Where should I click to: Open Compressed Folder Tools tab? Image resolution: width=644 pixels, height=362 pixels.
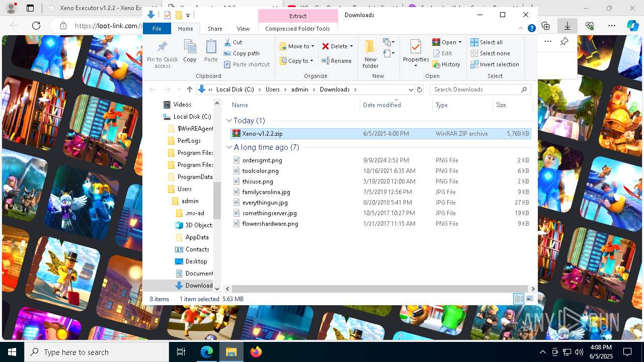click(x=297, y=29)
